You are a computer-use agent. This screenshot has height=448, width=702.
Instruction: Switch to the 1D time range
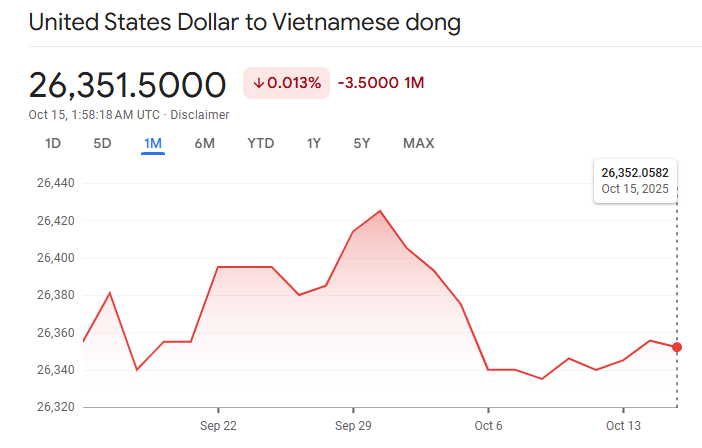53,143
